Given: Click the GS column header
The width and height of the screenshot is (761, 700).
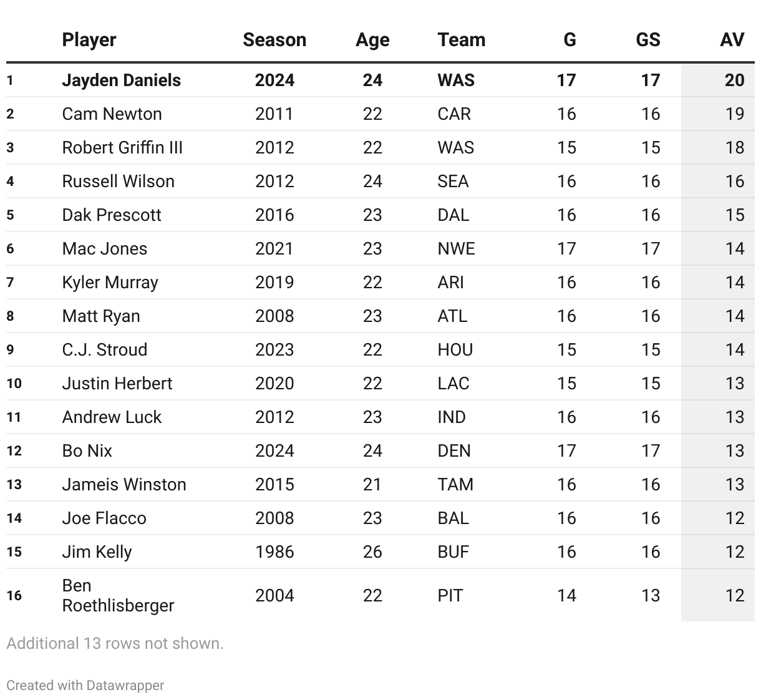Looking at the screenshot, I should point(647,40).
